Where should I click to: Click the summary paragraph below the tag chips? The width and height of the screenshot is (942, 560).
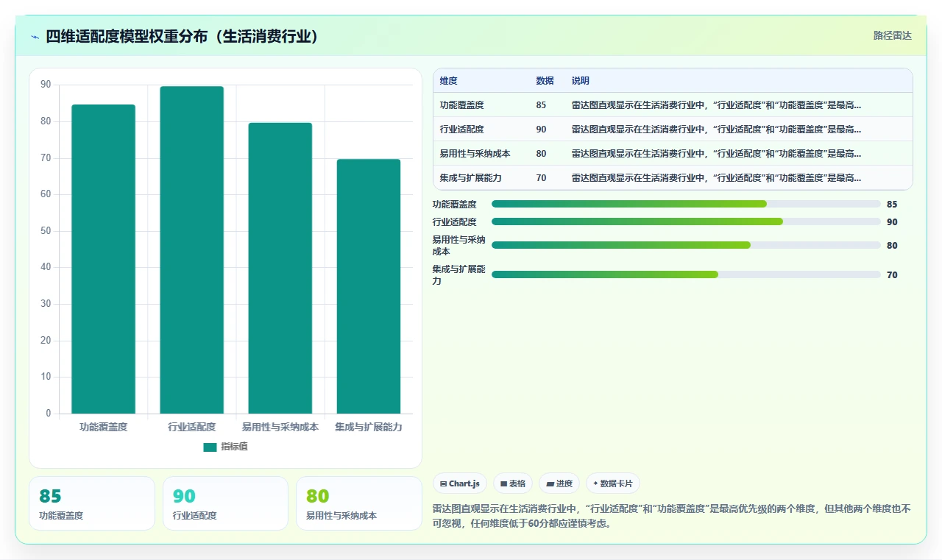click(671, 516)
